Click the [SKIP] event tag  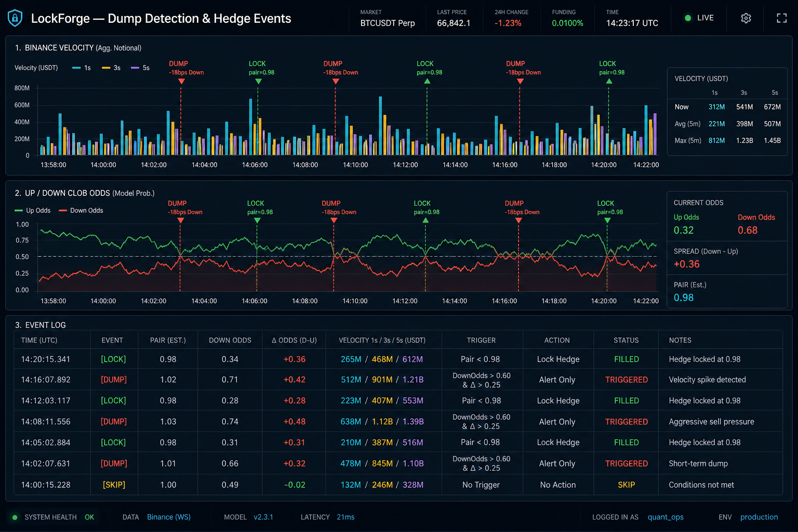coord(114,485)
